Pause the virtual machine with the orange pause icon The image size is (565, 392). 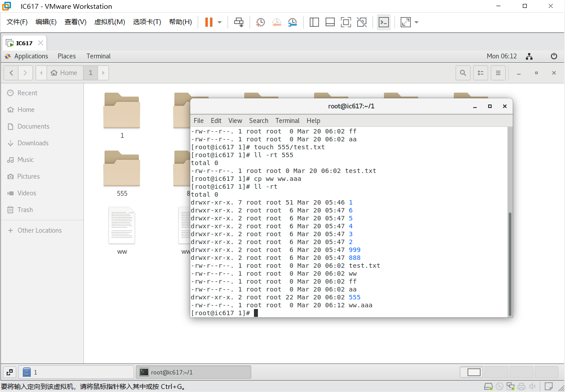click(209, 22)
